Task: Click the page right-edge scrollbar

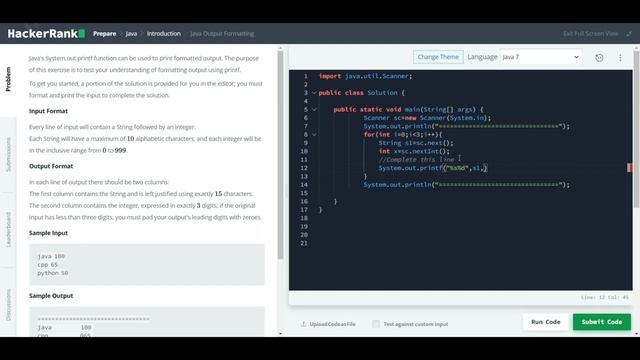Action: click(636, 130)
